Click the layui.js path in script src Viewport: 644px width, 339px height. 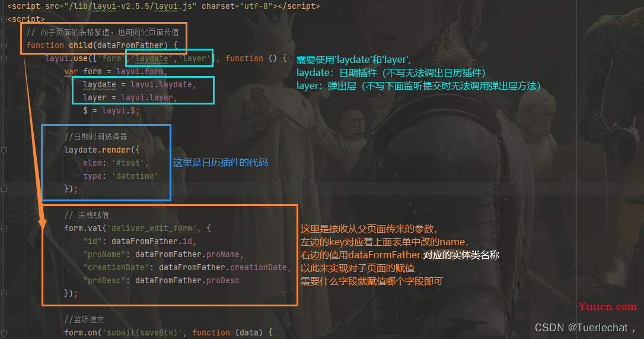pos(130,6)
